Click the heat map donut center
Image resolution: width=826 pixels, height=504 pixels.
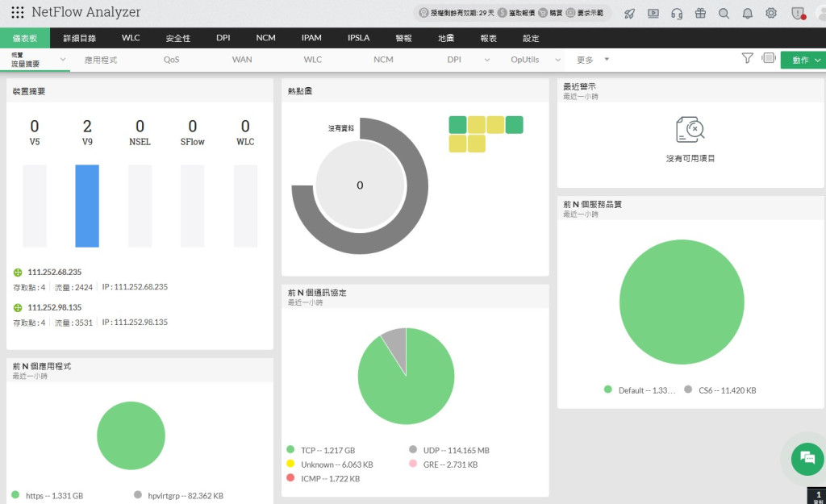(x=360, y=185)
